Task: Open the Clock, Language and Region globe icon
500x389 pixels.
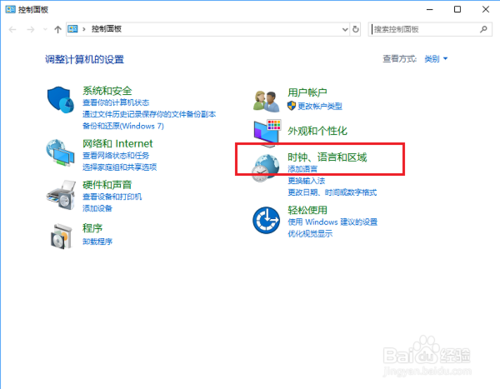Action: (x=265, y=168)
